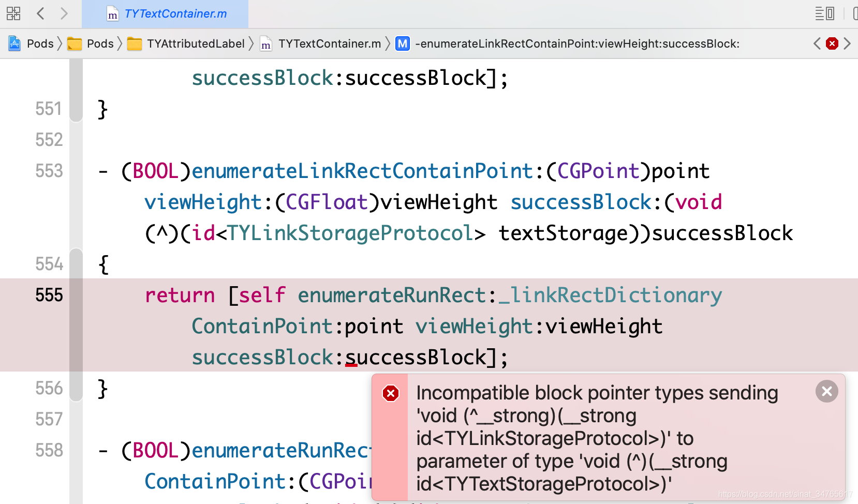Screen dimensions: 858x504
Task: Click the underlined successBlock argument on line 555
Action: pos(416,358)
